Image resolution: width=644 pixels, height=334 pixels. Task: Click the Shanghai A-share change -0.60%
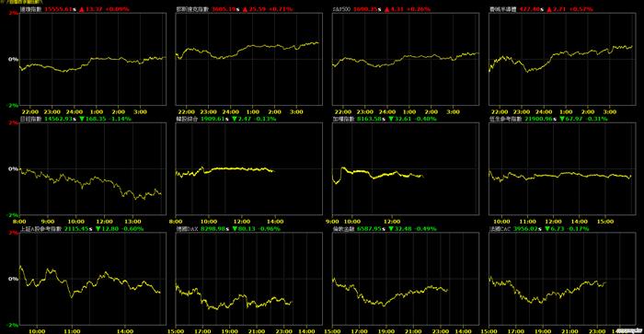click(x=132, y=228)
